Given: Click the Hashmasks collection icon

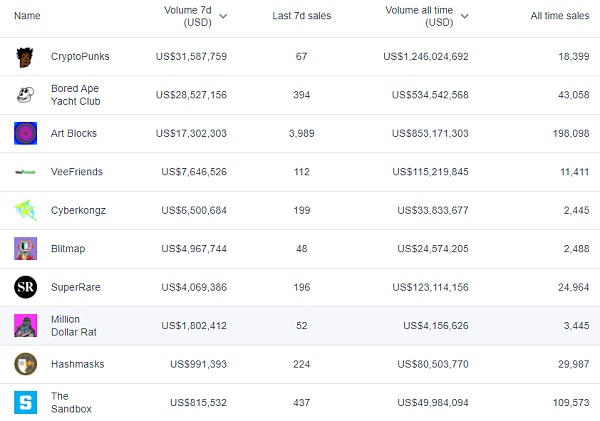Looking at the screenshot, I should click(25, 364).
